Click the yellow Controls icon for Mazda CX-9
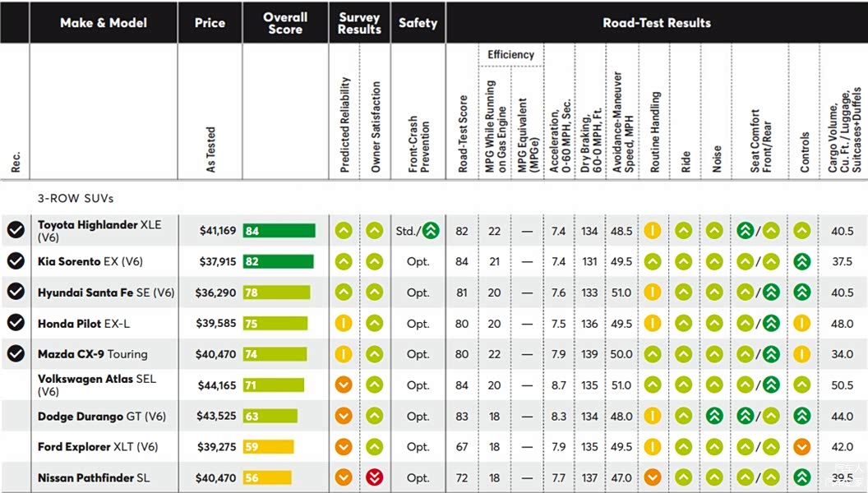 pos(802,353)
